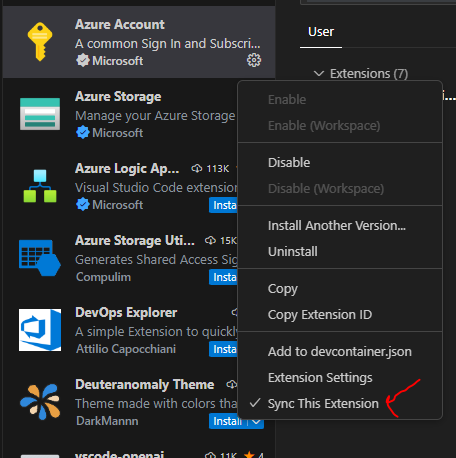Open the Azure Storage extension icon
Screen dimensions: 456x458
point(40,114)
